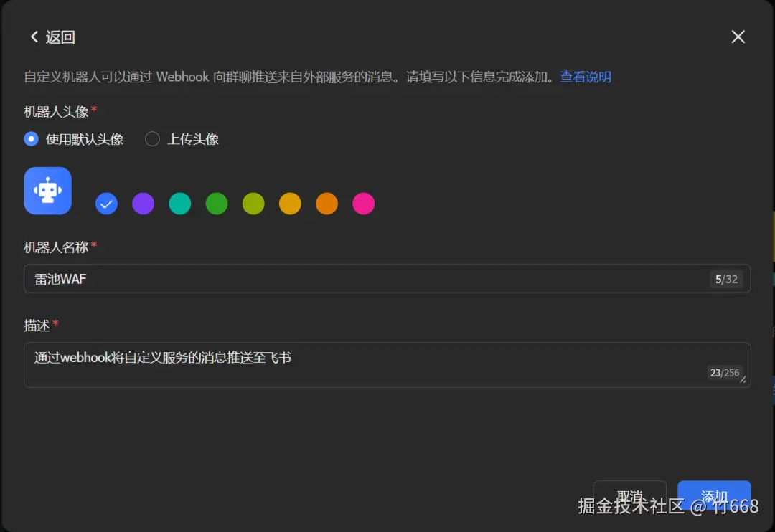Close the dialog with the X
Viewport: 775px width, 532px height.
(x=738, y=37)
